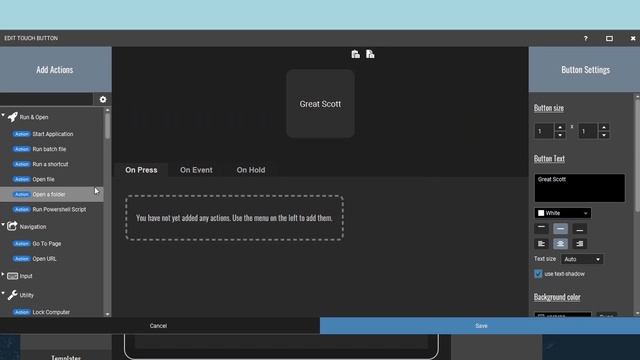
Task: Maximize the Edit Touch Button dialog
Action: [609, 38]
